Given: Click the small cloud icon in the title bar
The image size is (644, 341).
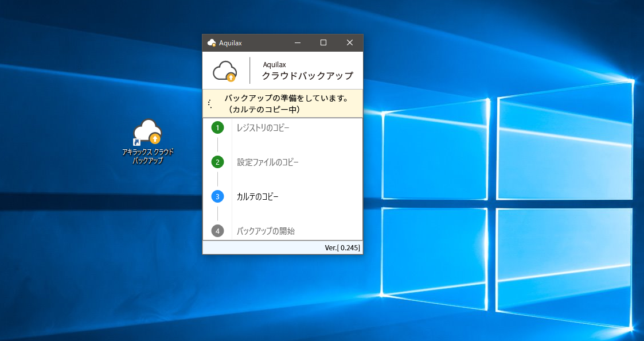Looking at the screenshot, I should click(212, 43).
